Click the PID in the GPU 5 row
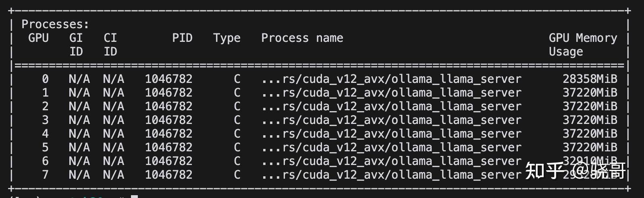 168,147
